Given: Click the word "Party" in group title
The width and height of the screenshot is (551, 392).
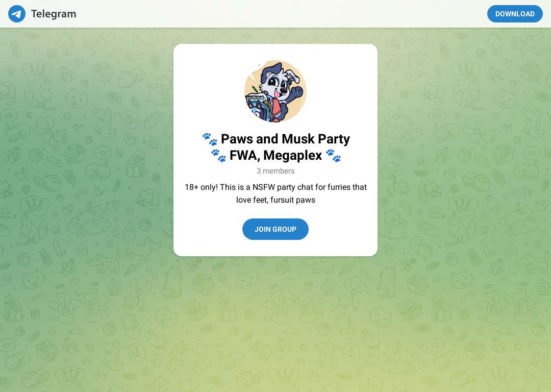Looking at the screenshot, I should (334, 139).
